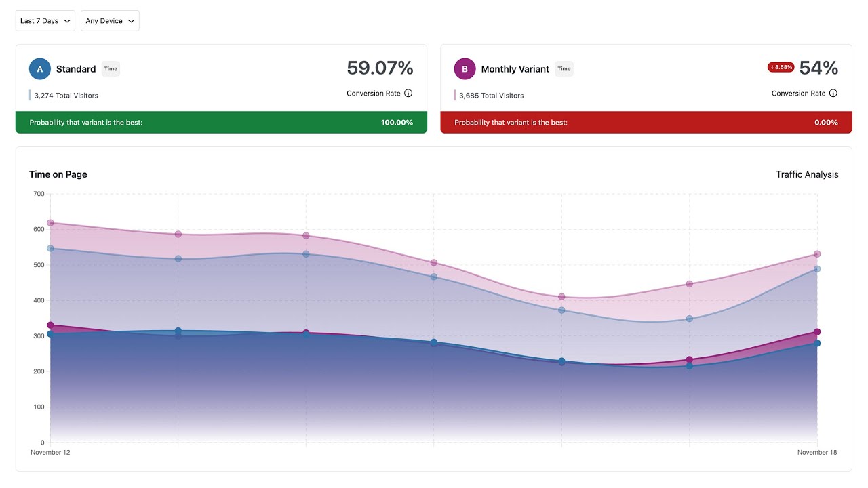Open the Last 7 Days dropdown
Screen dimensions: 868x488
coord(45,21)
